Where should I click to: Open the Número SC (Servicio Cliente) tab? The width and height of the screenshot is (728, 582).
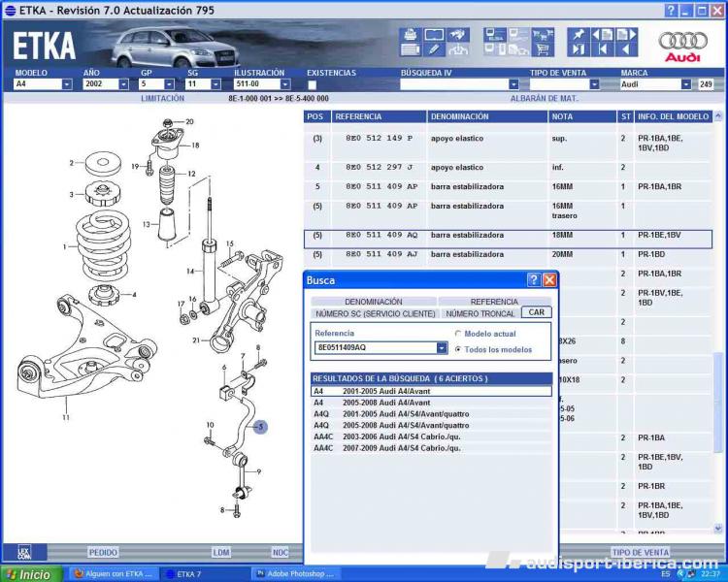(376, 313)
